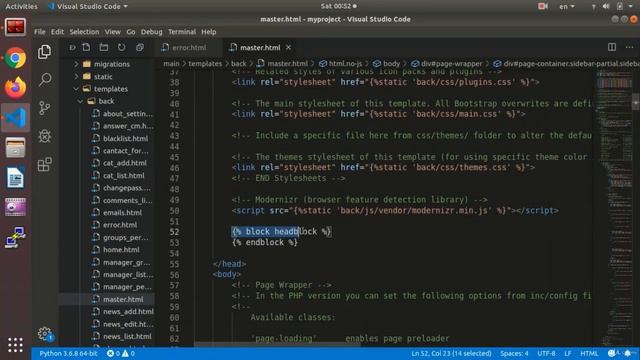This screenshot has width=640, height=360.
Task: Open the Selection menu
Action: point(84,31)
